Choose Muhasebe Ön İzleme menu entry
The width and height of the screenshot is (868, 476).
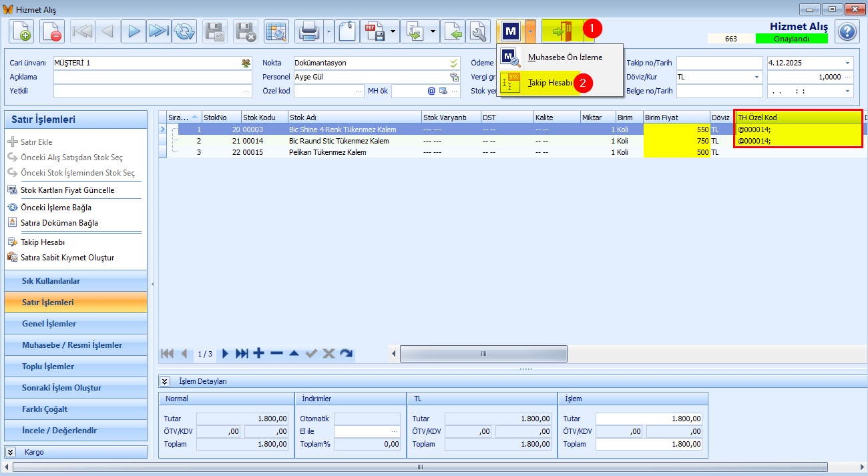564,57
